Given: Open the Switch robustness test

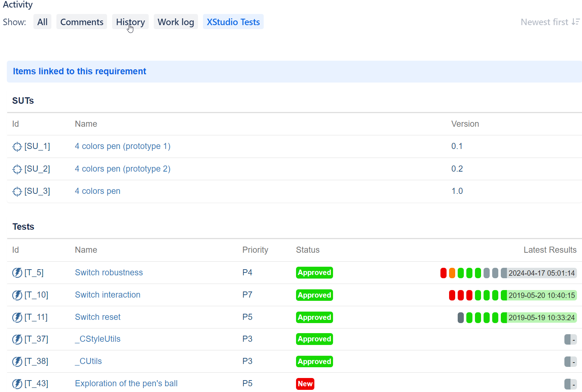Looking at the screenshot, I should tap(109, 272).
